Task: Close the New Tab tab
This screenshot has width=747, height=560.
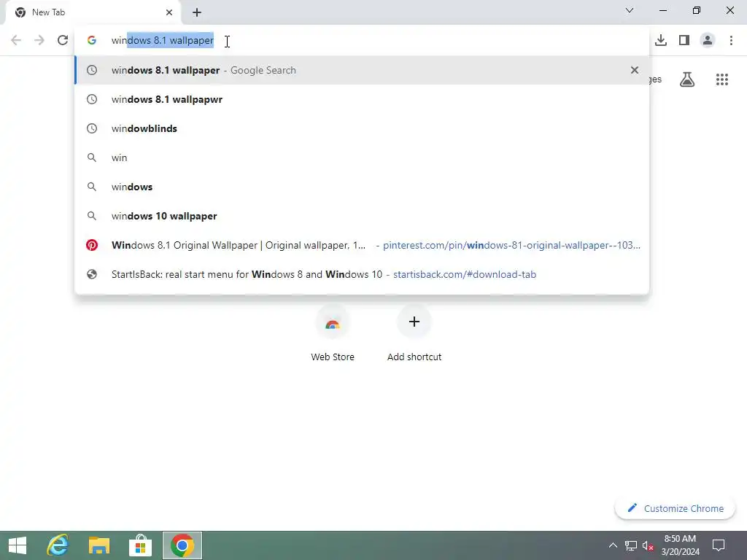Action: (x=169, y=12)
